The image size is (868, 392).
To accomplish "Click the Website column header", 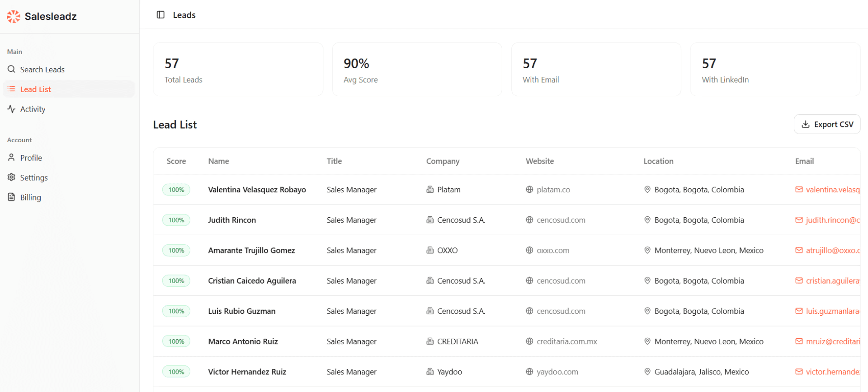I will coord(540,161).
